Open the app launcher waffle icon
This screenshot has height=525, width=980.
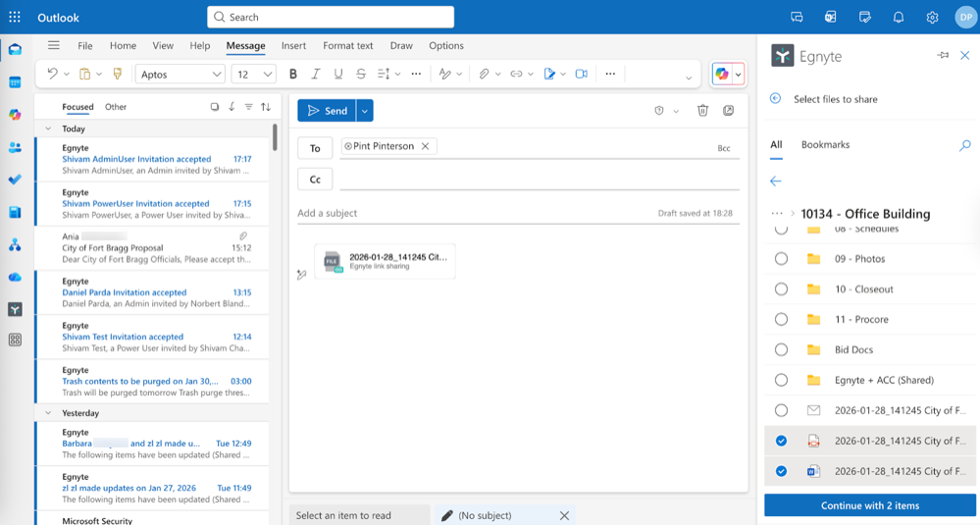tap(15, 17)
